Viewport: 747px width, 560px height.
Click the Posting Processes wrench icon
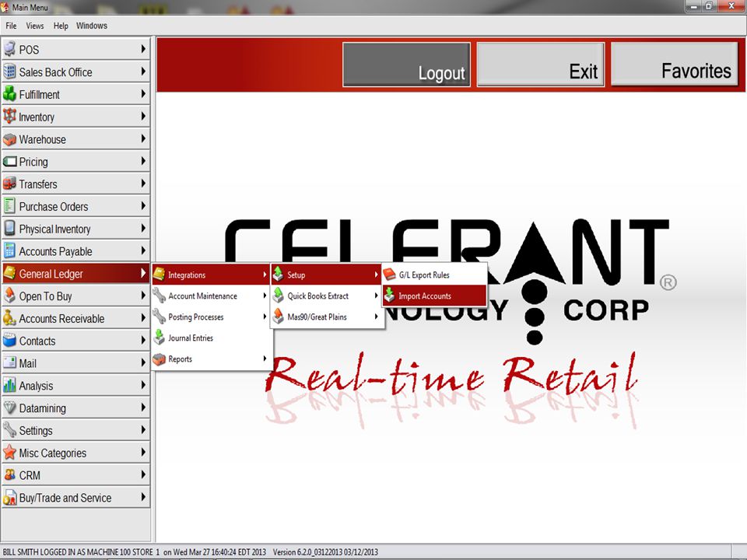(x=159, y=317)
